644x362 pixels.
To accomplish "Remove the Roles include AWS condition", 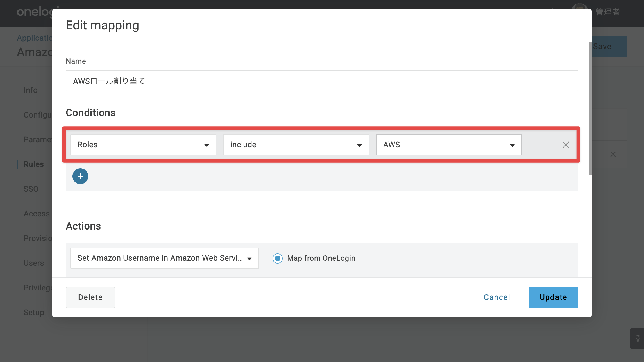I will [566, 145].
